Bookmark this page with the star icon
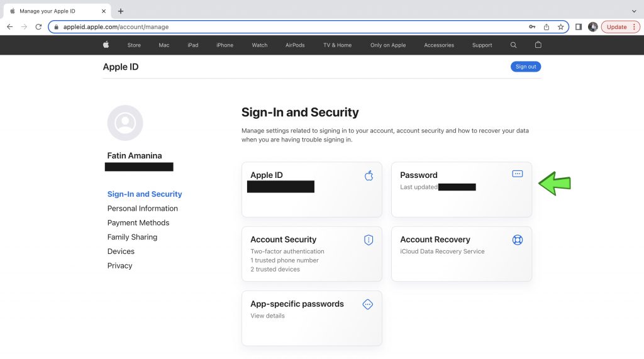Screen dimensions: 644x359 point(560,26)
